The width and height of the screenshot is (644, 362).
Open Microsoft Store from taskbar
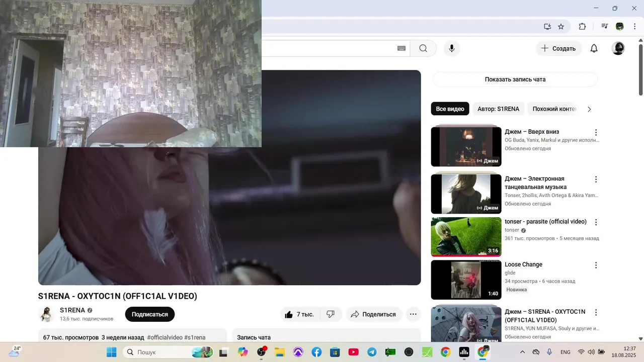335,352
